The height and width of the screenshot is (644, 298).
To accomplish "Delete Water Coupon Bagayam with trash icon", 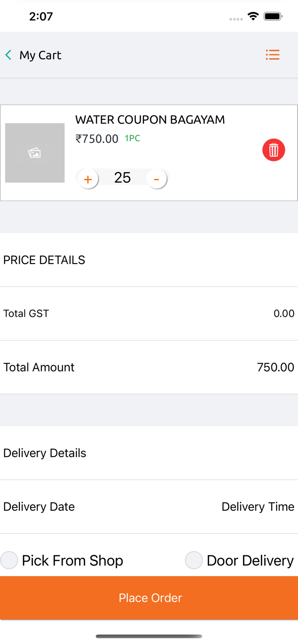I will pyautogui.click(x=273, y=150).
